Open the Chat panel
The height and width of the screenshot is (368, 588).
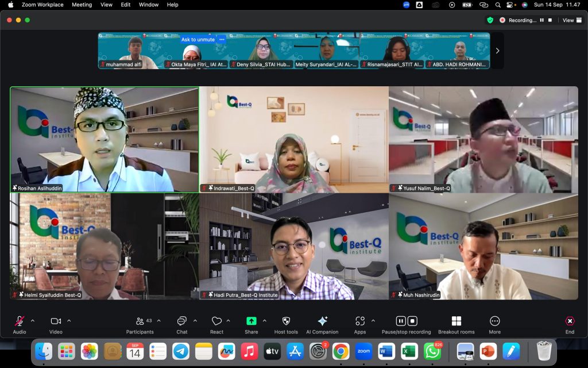(x=181, y=321)
